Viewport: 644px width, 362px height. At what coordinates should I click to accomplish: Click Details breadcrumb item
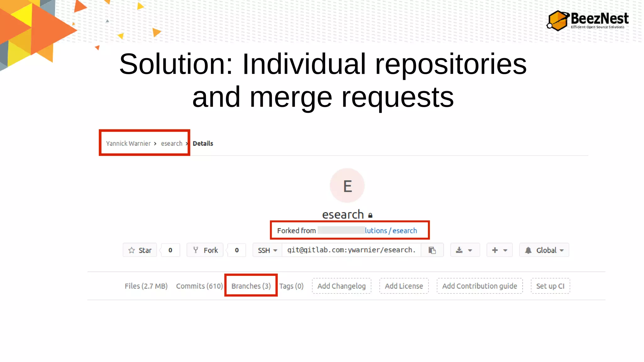coord(203,144)
